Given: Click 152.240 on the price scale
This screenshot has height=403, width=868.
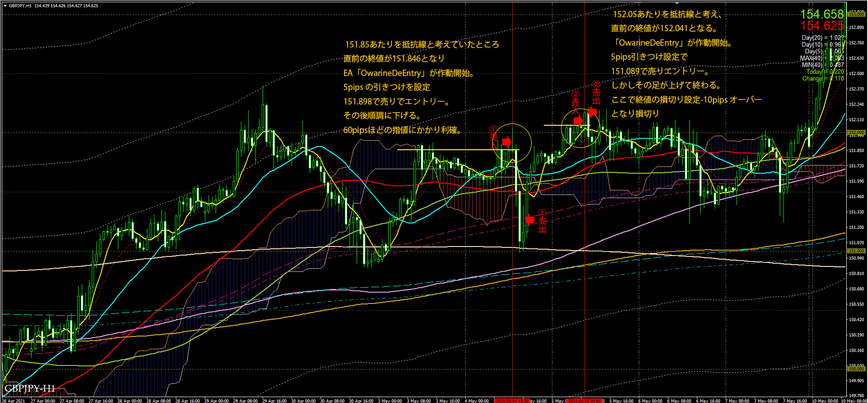Looking at the screenshot, I should pyautogui.click(x=857, y=104).
